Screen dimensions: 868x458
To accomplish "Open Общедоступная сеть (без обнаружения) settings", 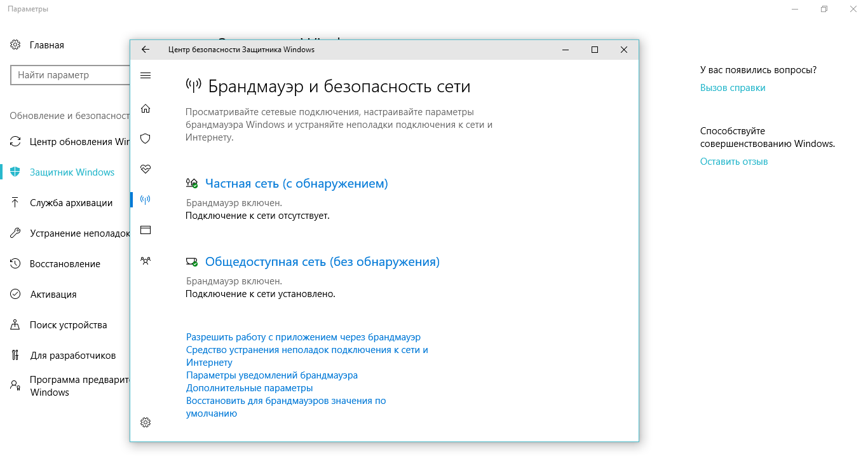I will pos(322,261).
